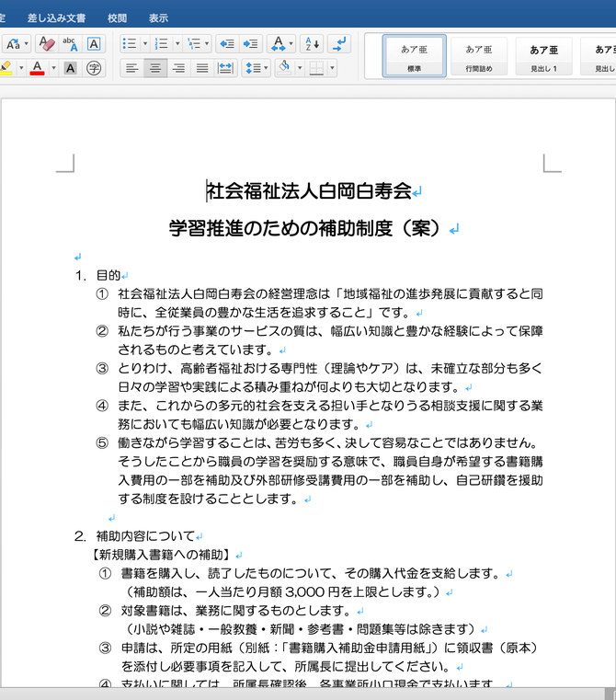
Task: Apply paragraph shading paint bucket
Action: click(284, 68)
